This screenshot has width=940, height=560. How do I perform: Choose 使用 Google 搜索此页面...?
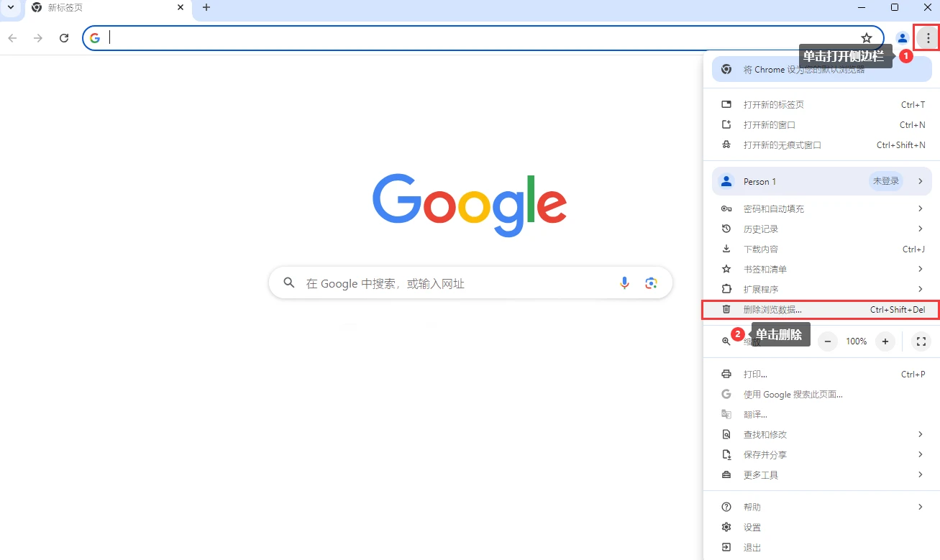coord(821,394)
